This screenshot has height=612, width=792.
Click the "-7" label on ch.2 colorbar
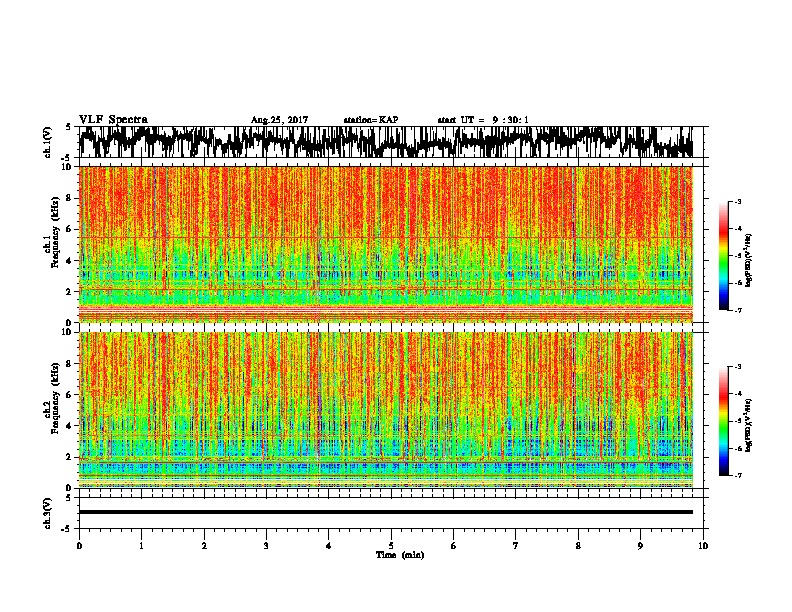coord(737,475)
